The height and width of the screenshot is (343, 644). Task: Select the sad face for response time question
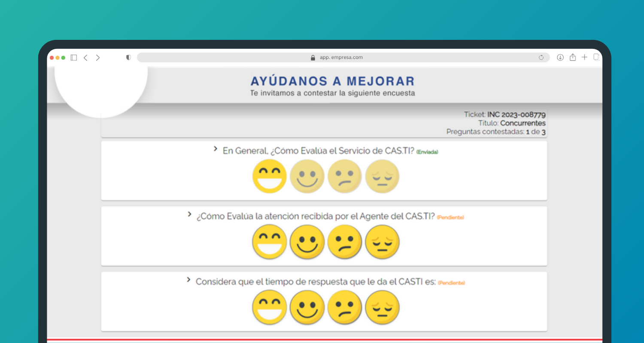coord(382,307)
